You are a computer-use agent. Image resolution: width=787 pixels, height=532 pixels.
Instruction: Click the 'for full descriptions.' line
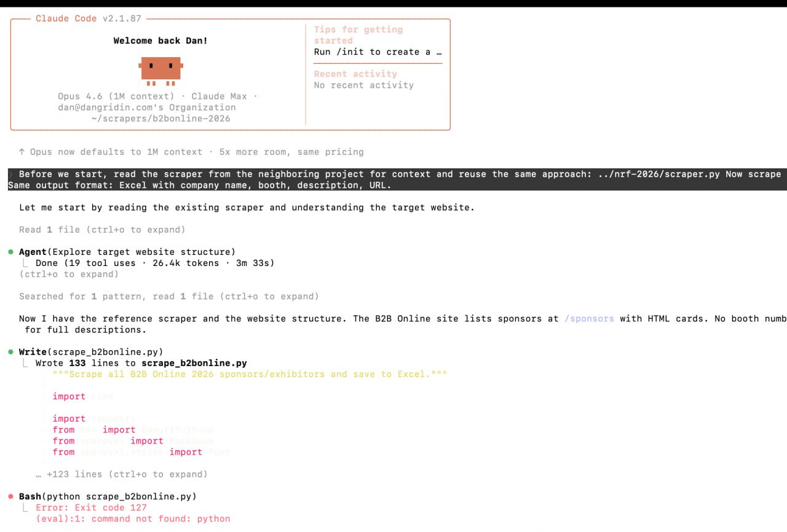point(86,330)
